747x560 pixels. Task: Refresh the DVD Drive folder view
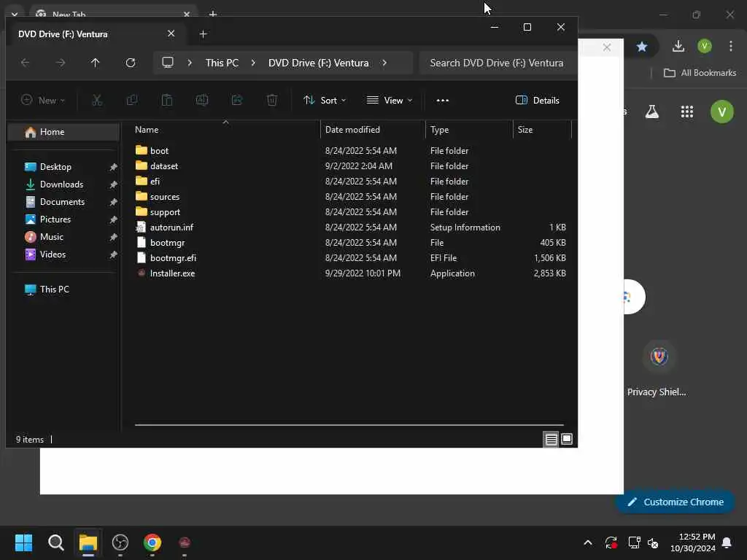(x=131, y=63)
